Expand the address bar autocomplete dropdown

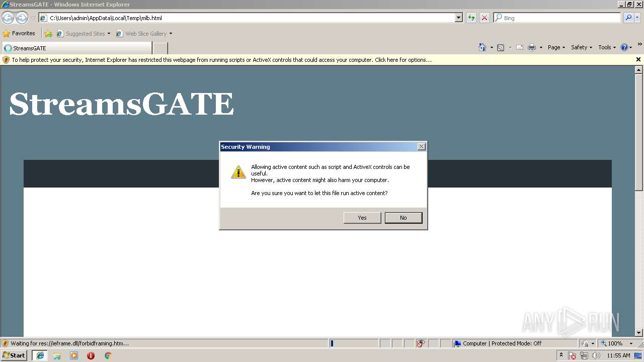click(458, 18)
